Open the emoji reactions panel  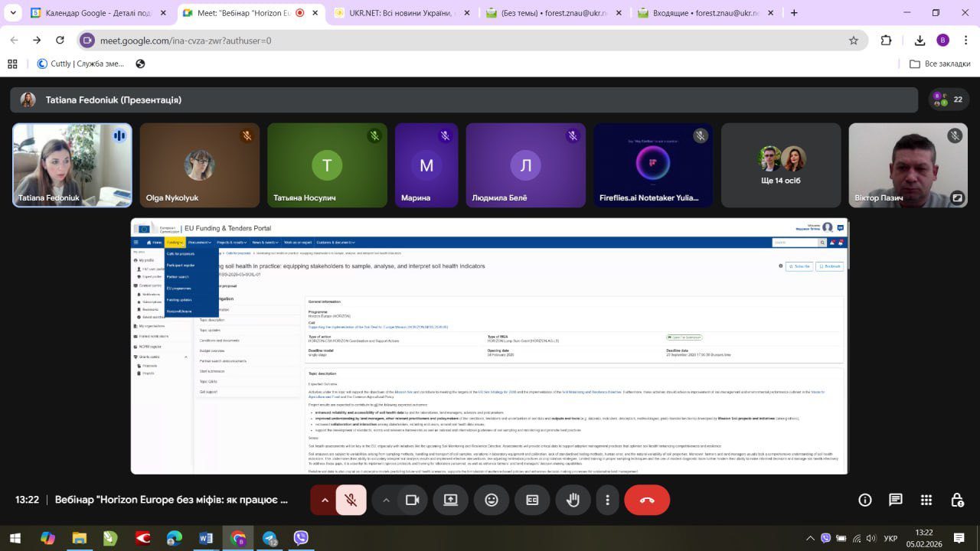[492, 500]
